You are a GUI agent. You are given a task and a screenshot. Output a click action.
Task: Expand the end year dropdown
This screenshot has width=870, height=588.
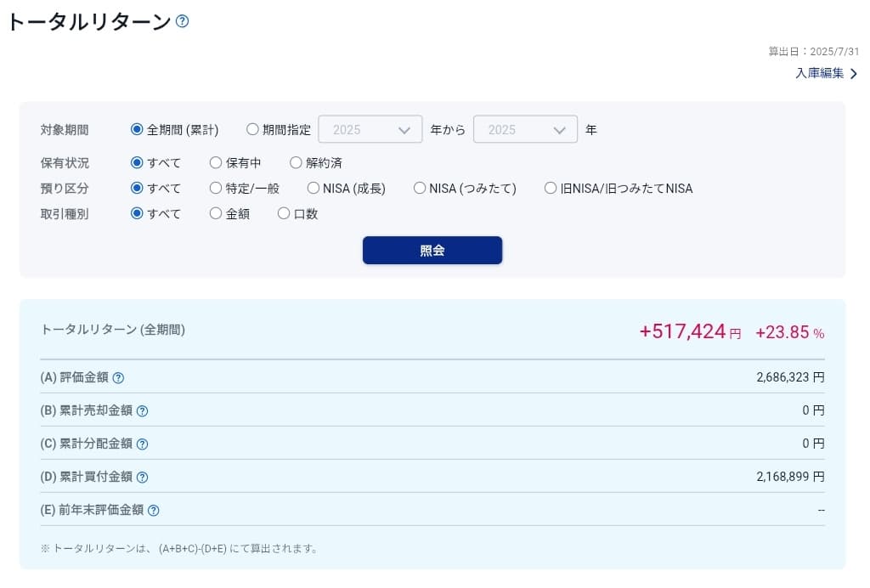[x=525, y=130]
